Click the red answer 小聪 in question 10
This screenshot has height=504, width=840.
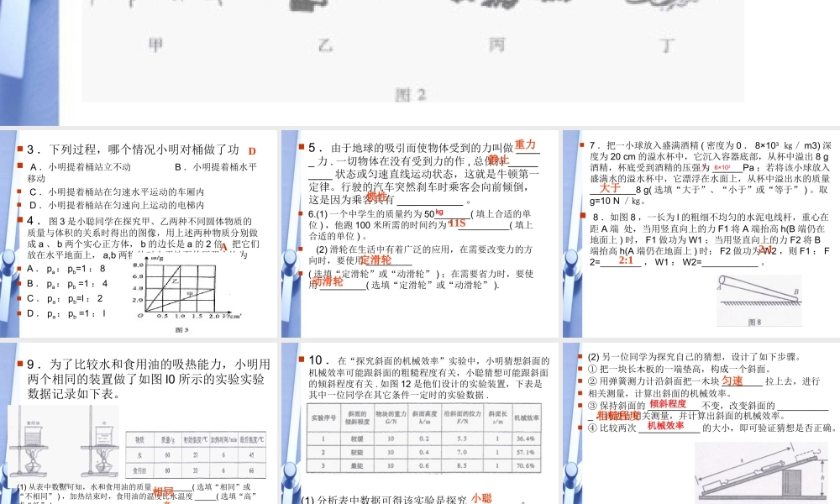click(x=481, y=498)
